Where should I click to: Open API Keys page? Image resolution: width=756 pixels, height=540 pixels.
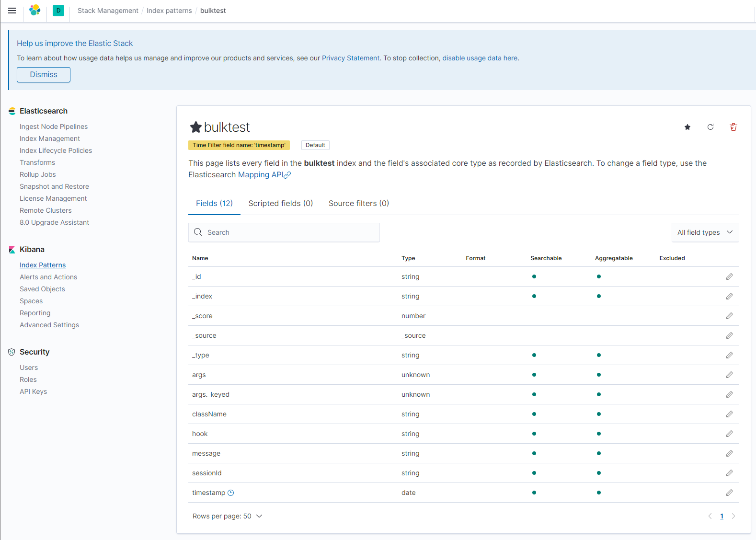tap(33, 391)
